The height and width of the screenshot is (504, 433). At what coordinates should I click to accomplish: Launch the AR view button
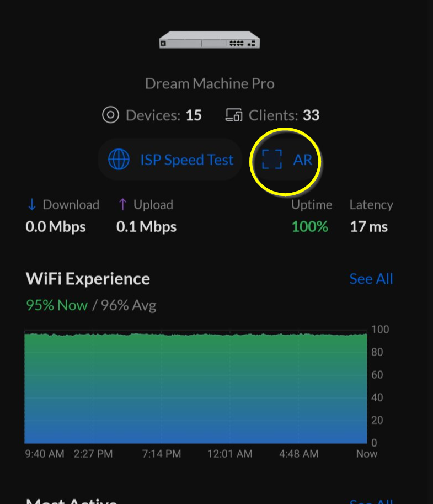(286, 160)
